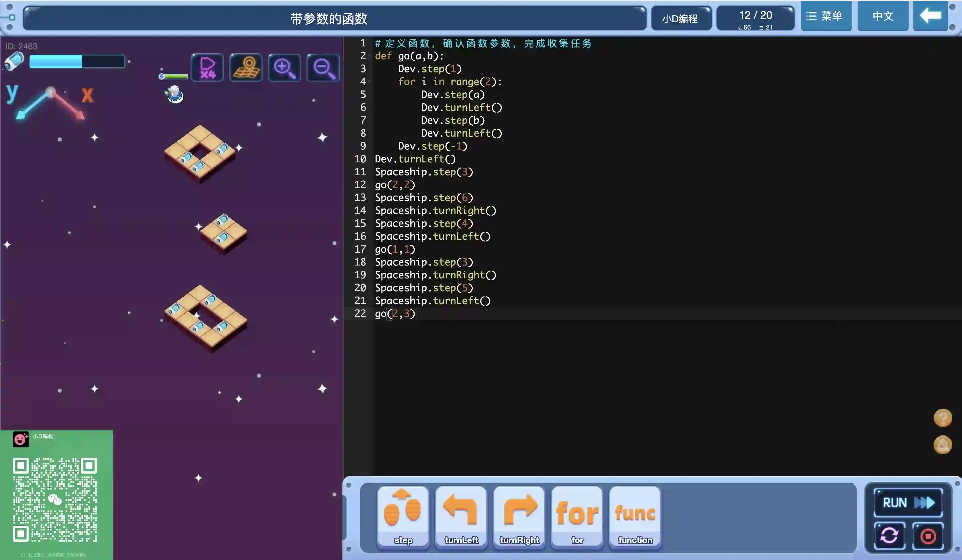Click the reset refresh button

(x=890, y=536)
